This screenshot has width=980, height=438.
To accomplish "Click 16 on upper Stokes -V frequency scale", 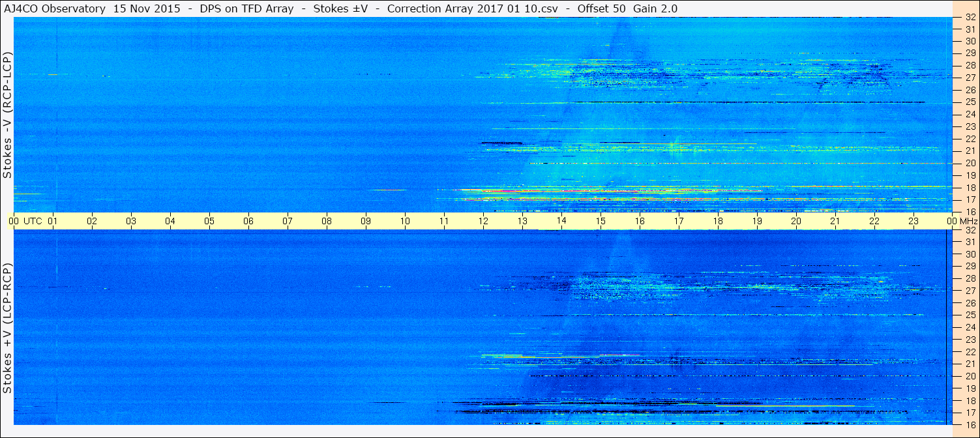I will (970, 212).
